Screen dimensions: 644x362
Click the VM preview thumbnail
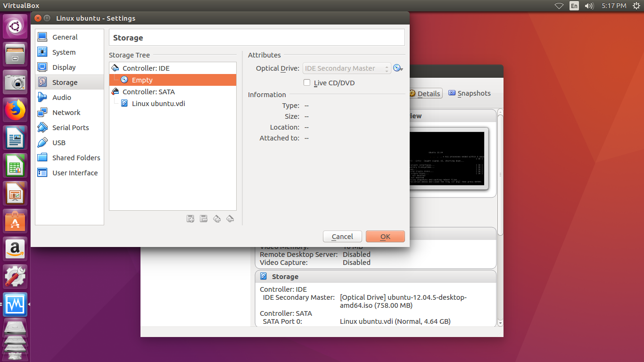click(447, 158)
